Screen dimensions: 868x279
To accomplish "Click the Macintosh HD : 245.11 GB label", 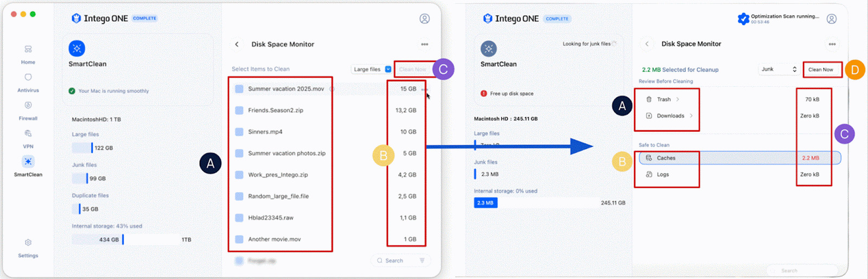I will click(x=506, y=118).
